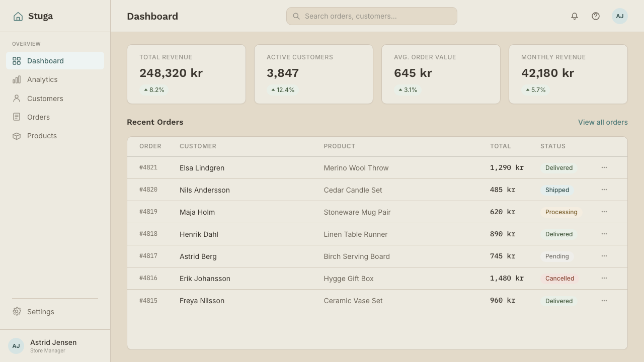Image resolution: width=644 pixels, height=362 pixels.
Task: Open notifications bell icon
Action: point(575,16)
